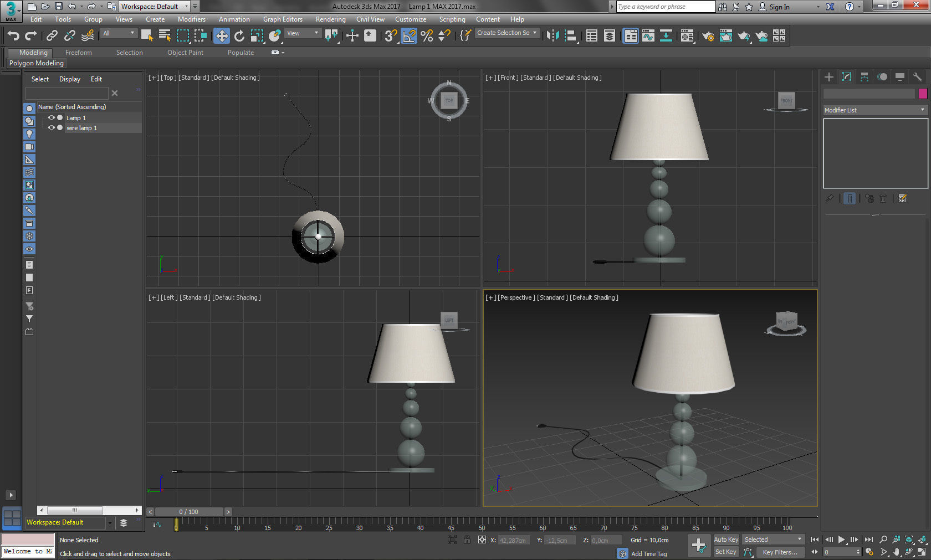Screen dimensions: 931x560
Task: Open the Curve Editor
Action: (x=648, y=36)
